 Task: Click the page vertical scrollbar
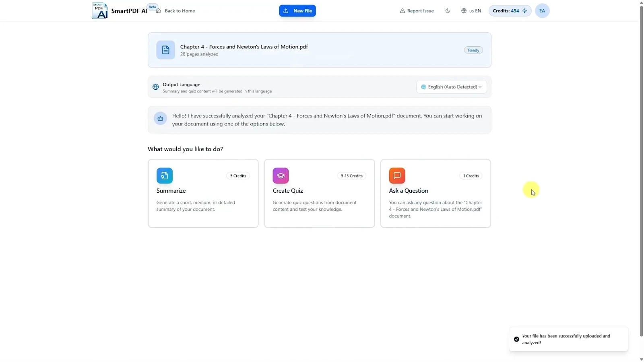coord(641,171)
